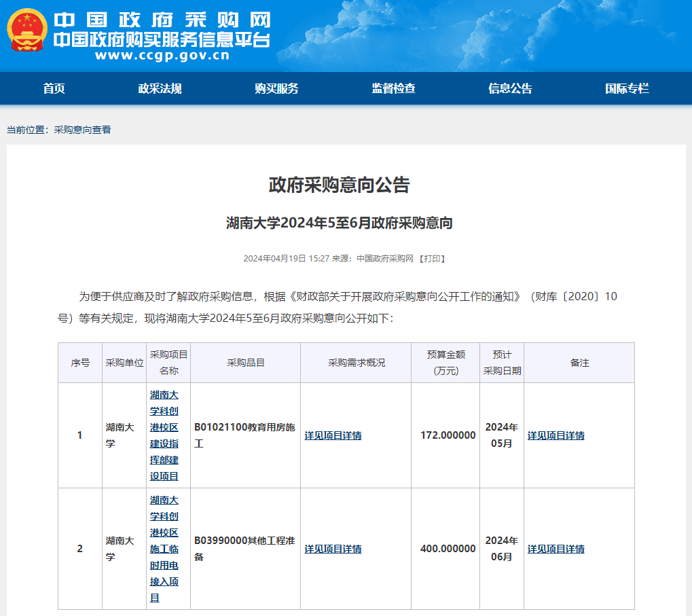Click the serial number 2 cell

click(80, 549)
